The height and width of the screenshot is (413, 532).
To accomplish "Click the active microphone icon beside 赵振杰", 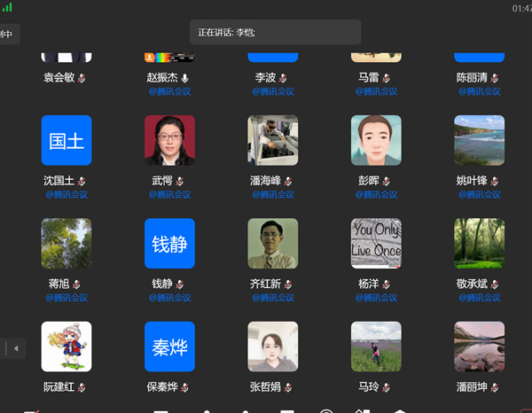I will [x=184, y=78].
